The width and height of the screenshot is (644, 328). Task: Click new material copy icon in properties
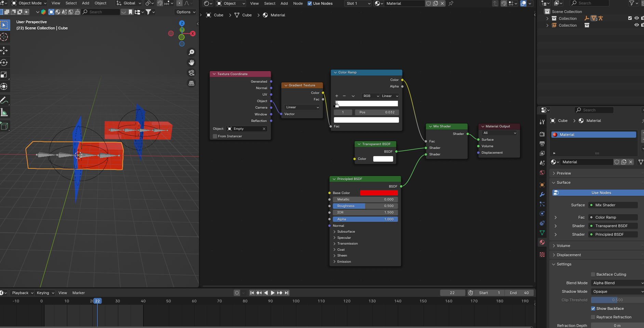click(624, 162)
